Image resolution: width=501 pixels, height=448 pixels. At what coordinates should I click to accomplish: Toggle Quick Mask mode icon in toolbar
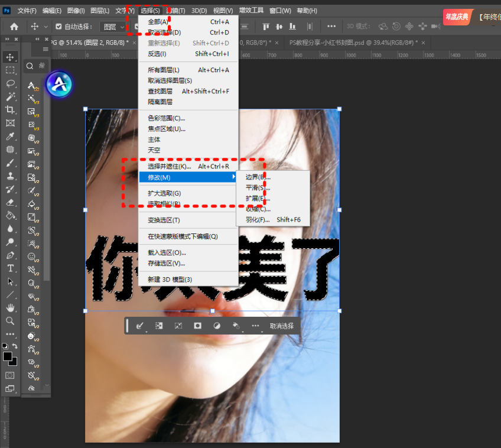point(10,375)
